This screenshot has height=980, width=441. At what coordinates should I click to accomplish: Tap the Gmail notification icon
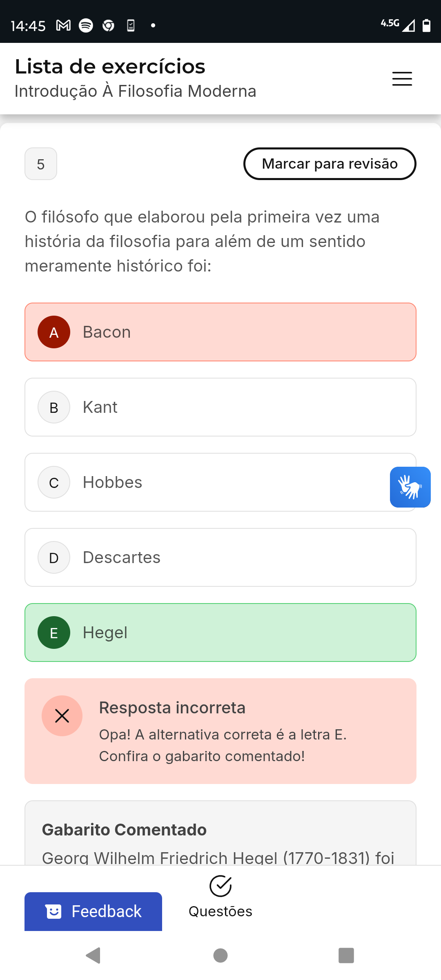click(x=63, y=26)
